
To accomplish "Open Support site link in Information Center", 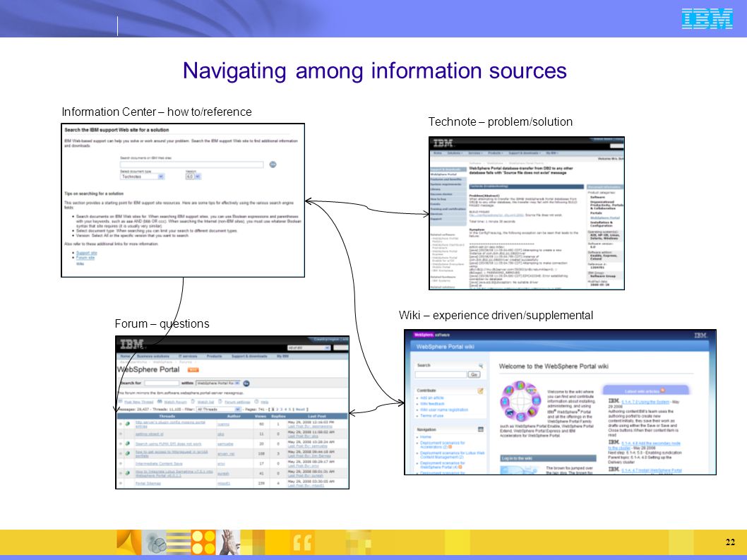I will click(x=87, y=253).
